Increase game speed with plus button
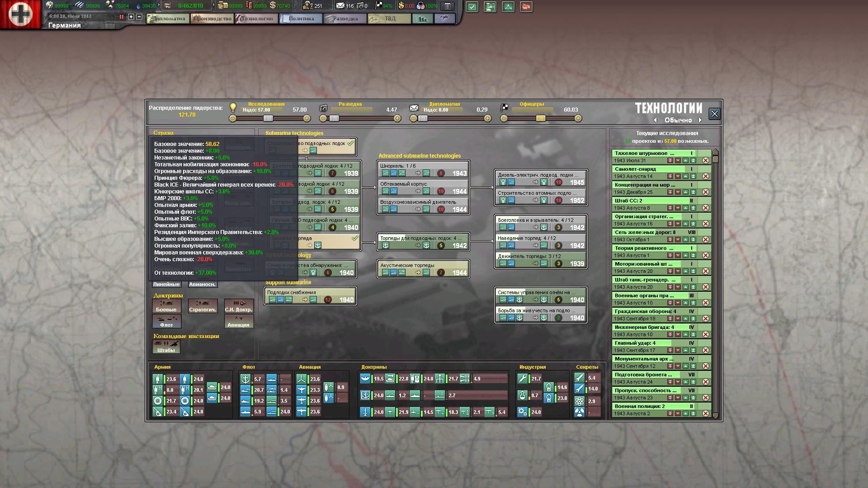Image resolution: width=868 pixels, height=488 pixels. pyautogui.click(x=131, y=17)
